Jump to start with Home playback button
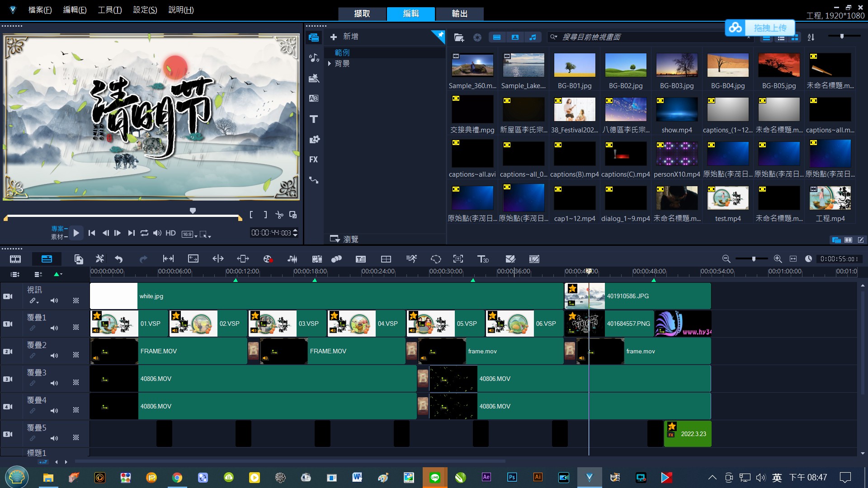This screenshot has height=488, width=868. point(92,233)
